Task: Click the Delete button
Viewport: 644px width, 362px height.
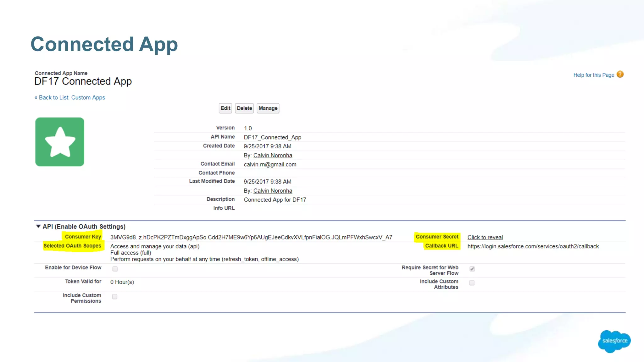Action: [244, 108]
